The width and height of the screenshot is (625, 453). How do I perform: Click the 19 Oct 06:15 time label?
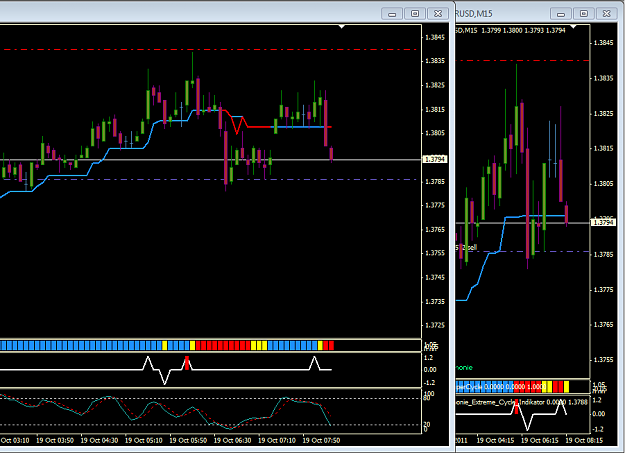pyautogui.click(x=540, y=440)
